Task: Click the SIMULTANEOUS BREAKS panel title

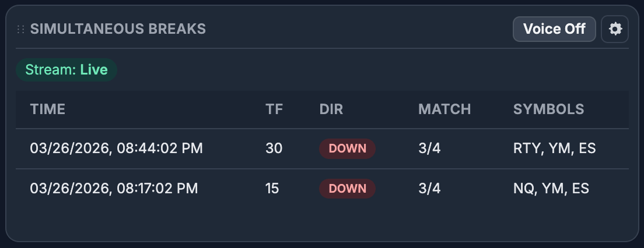Action: tap(118, 29)
